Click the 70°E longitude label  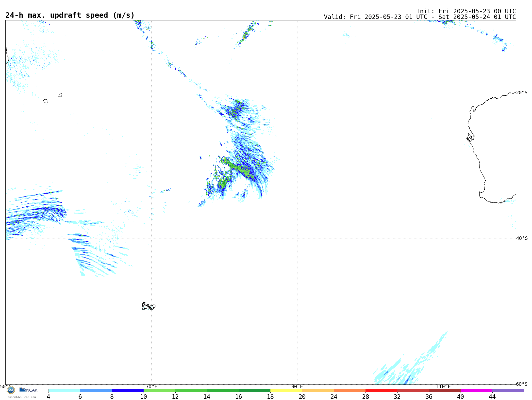click(x=151, y=386)
